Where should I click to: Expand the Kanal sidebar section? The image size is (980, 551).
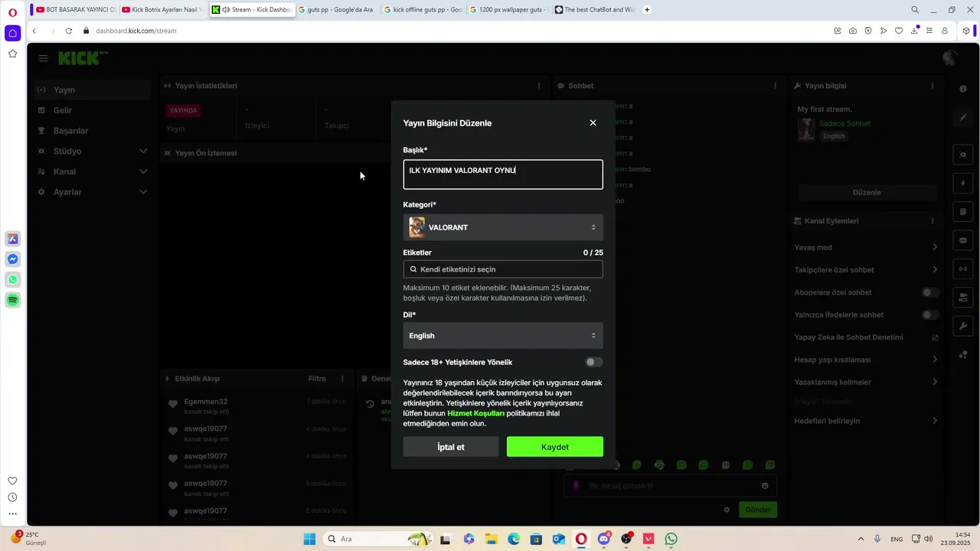[93, 171]
